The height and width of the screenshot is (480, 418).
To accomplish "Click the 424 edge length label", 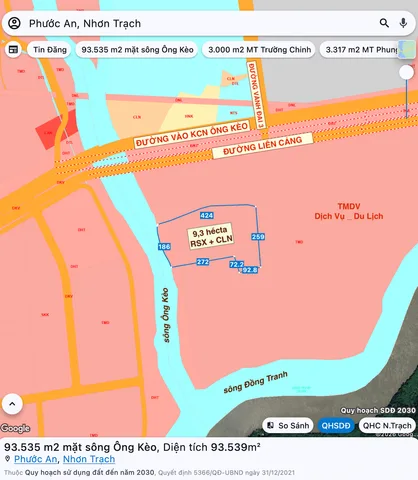I will [x=207, y=215].
